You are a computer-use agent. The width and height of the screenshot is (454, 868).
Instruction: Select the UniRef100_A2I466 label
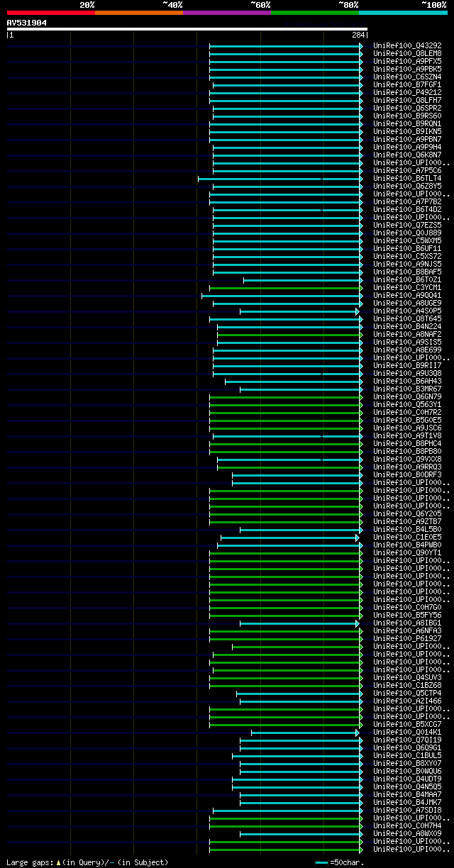click(x=407, y=701)
